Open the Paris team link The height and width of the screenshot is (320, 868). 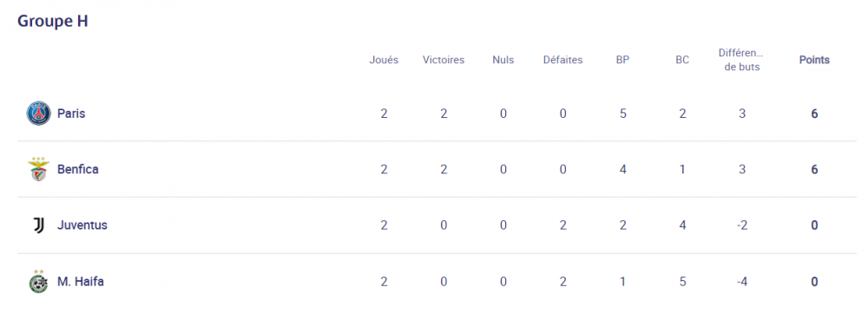tap(71, 114)
